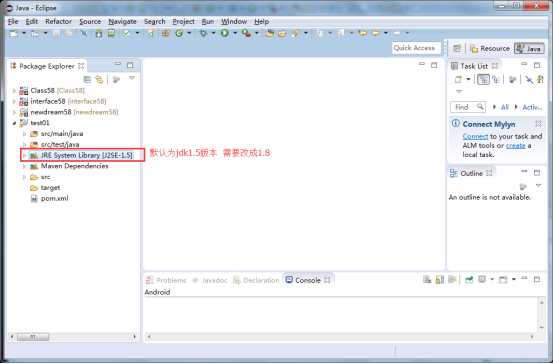This screenshot has height=364, width=553.
Task: Open the Window menu
Action: (234, 22)
